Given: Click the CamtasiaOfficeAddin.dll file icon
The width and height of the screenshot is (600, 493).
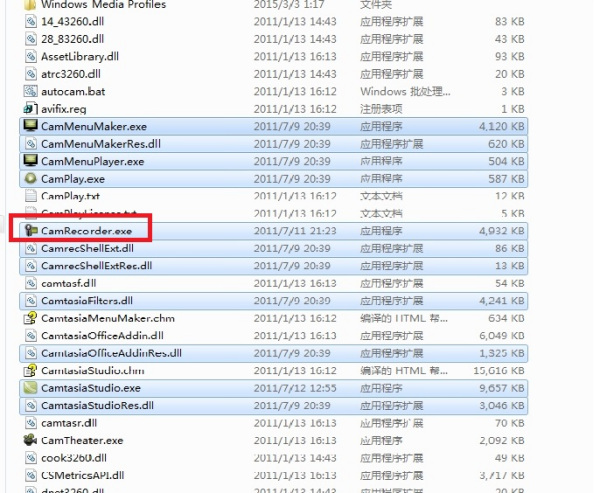Looking at the screenshot, I should (31, 336).
